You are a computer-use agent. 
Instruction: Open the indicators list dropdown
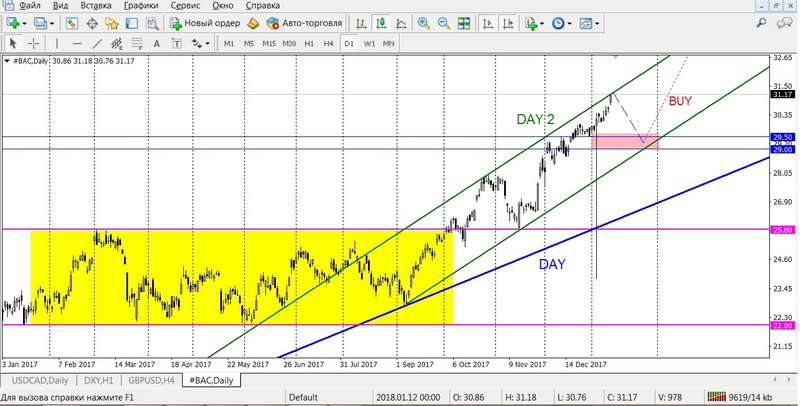[541, 23]
